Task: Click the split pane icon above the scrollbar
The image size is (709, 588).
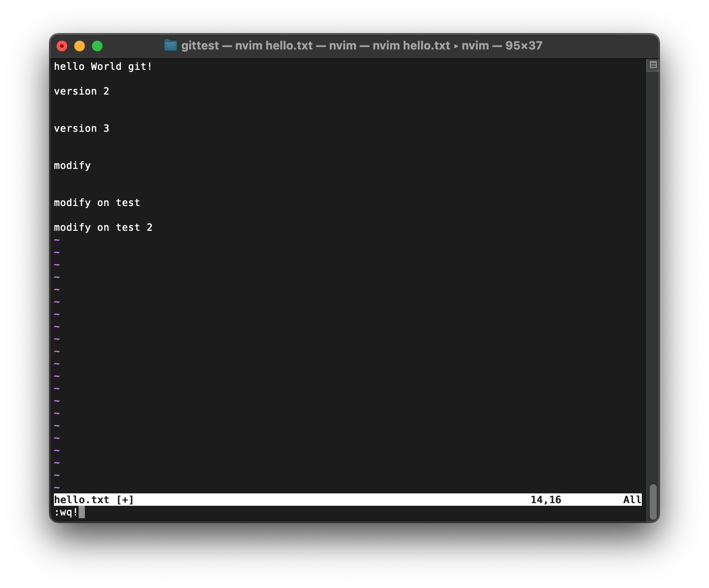Action: point(653,65)
